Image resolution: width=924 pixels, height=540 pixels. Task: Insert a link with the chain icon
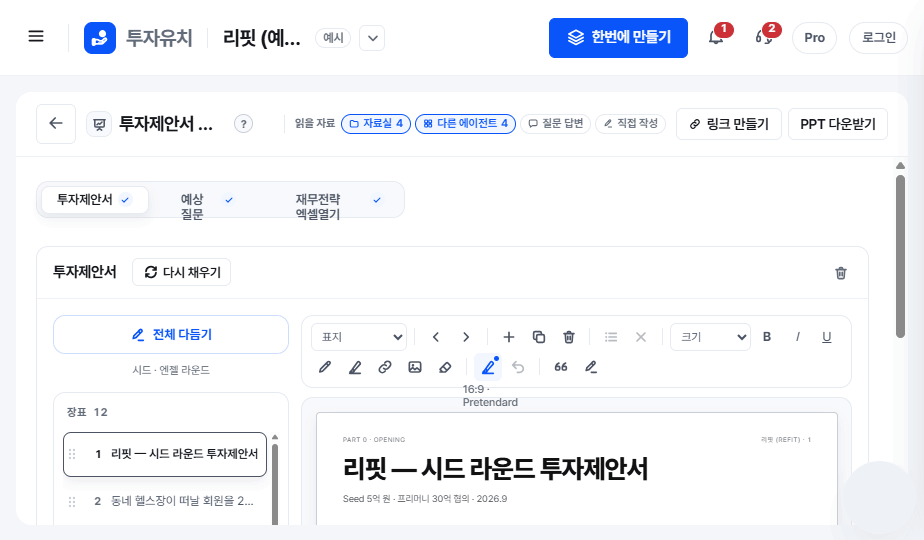click(385, 367)
